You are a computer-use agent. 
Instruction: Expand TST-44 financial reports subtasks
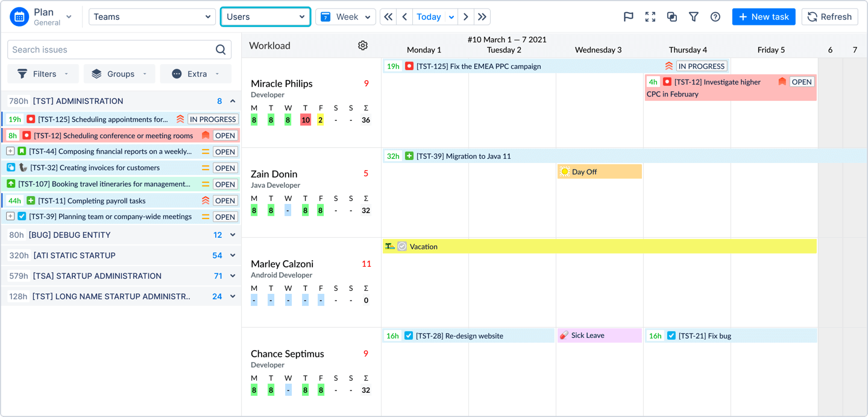click(10, 151)
